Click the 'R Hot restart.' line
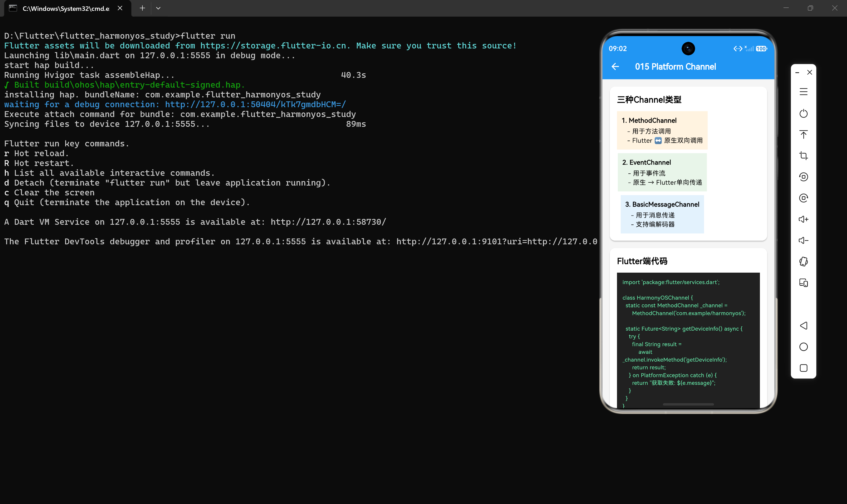The image size is (847, 504). [39, 163]
